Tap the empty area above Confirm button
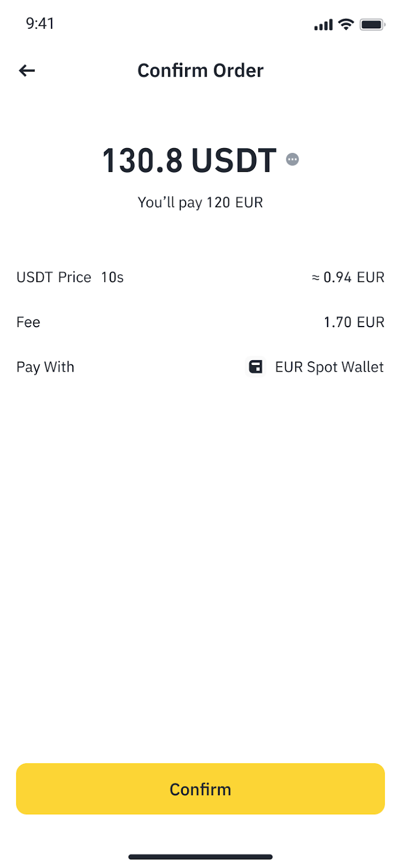 point(200,570)
